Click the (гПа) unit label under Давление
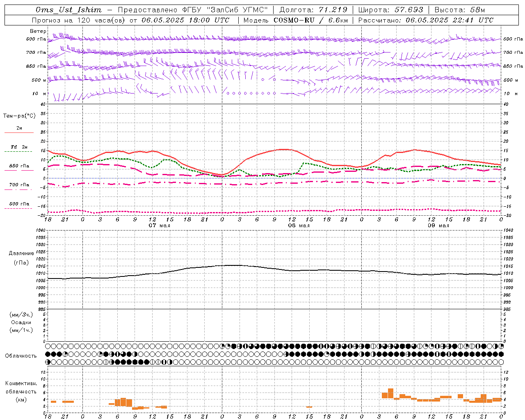The height and width of the screenshot is (420, 525). [21, 263]
